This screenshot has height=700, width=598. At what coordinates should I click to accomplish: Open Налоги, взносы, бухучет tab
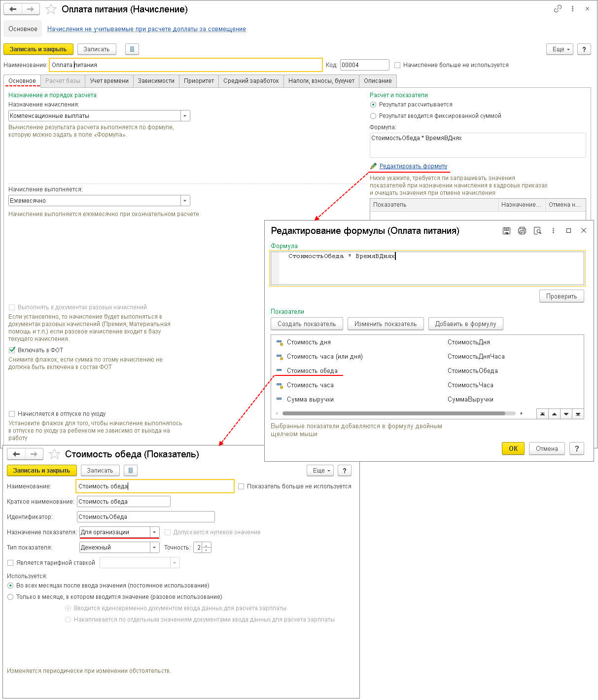point(321,81)
